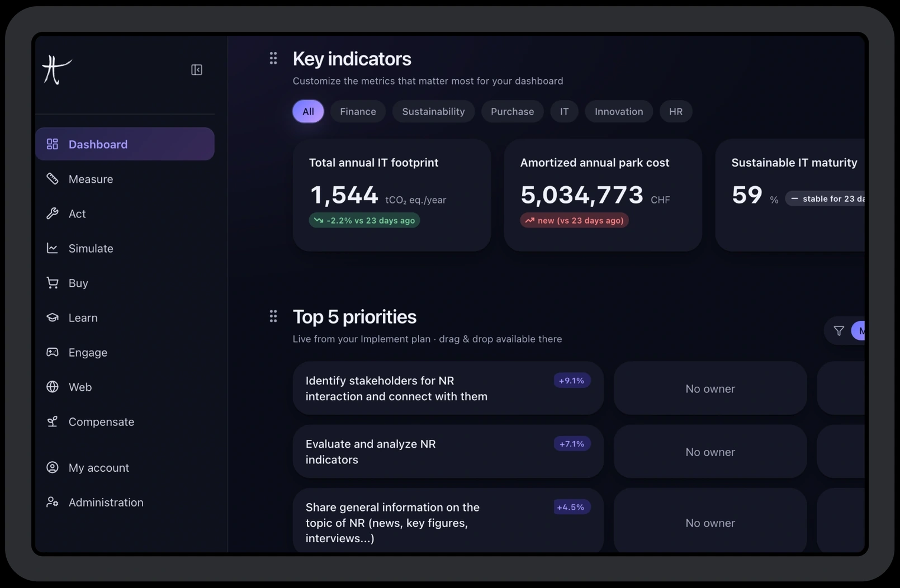900x588 pixels.
Task: Click the Measure ruler icon
Action: click(x=53, y=179)
